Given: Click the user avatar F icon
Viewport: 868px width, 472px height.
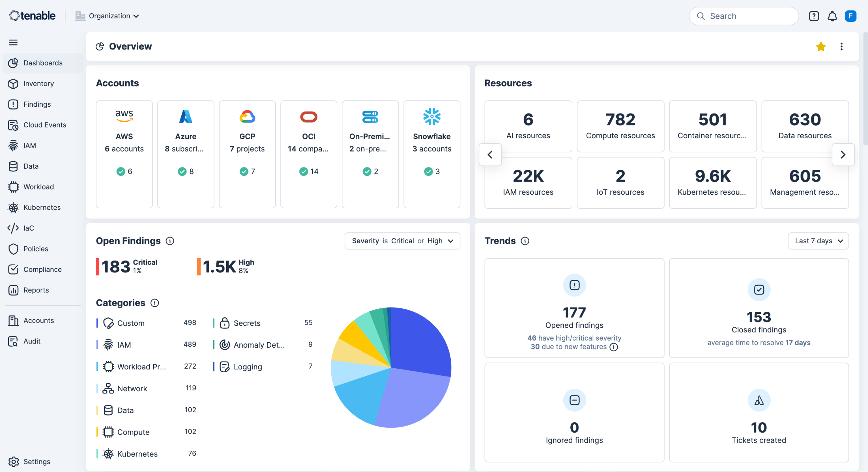Looking at the screenshot, I should click(x=850, y=16).
